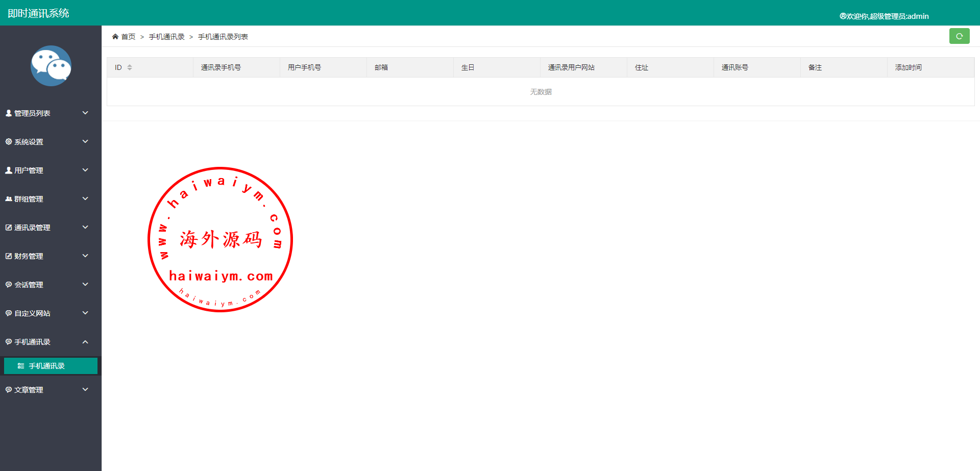Expand the 文章管理 menu chevron

tap(85, 389)
